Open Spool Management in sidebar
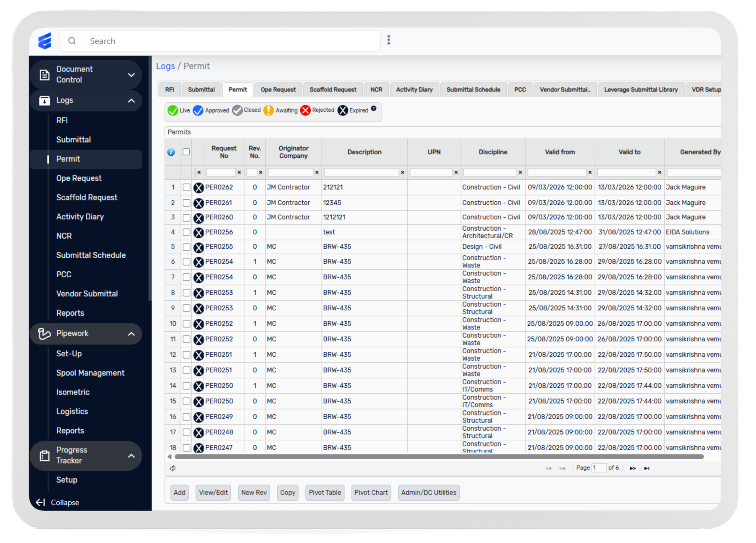This screenshot has height=543, width=756. [x=90, y=373]
